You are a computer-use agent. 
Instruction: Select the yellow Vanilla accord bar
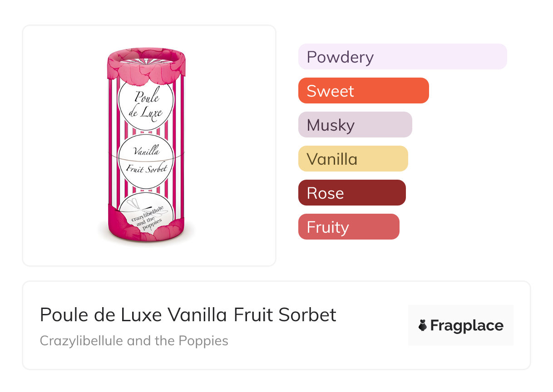coord(353,159)
